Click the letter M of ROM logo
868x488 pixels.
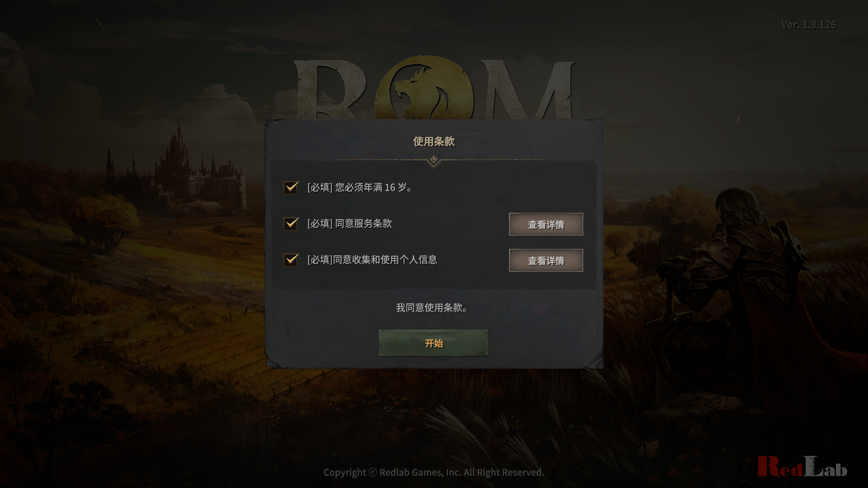coord(527,89)
